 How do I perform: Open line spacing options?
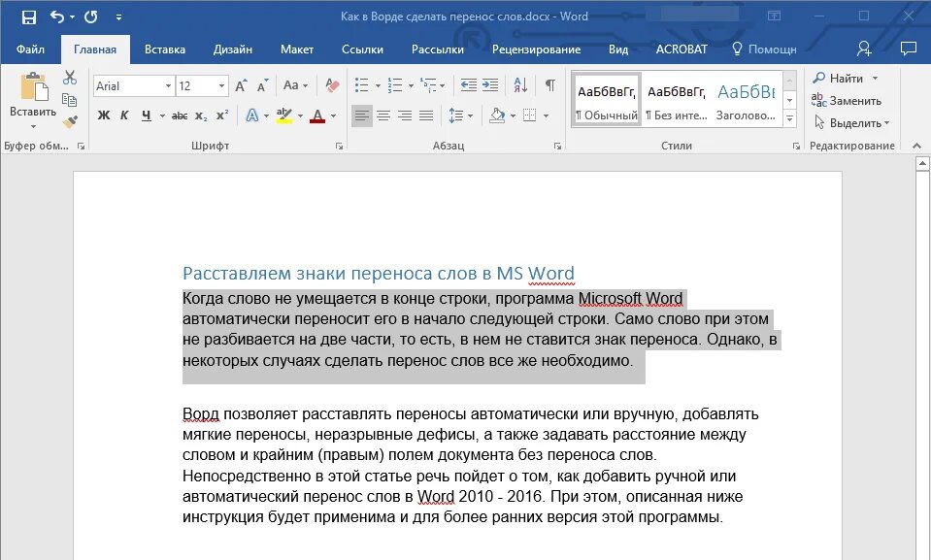[460, 115]
